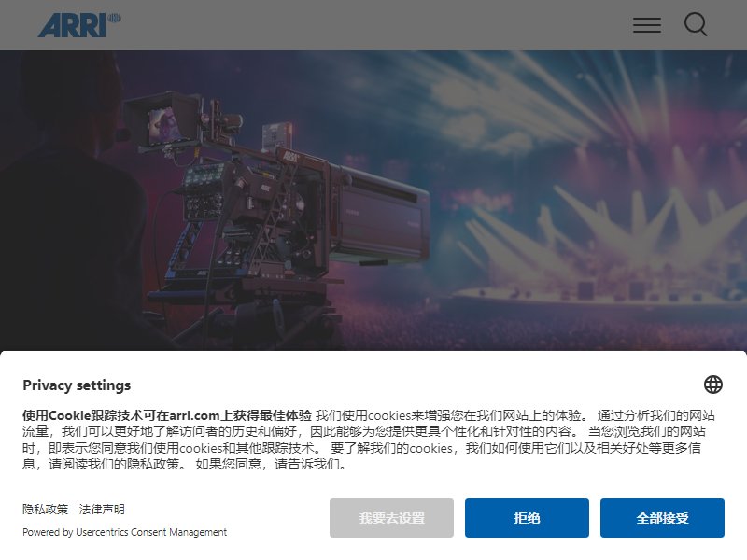Reject cookies with the 拒绝 button
The image size is (747, 560).
tap(527, 518)
